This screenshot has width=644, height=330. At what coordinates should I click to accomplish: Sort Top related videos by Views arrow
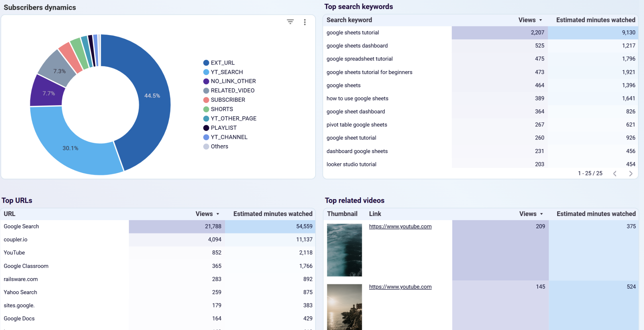tap(541, 214)
